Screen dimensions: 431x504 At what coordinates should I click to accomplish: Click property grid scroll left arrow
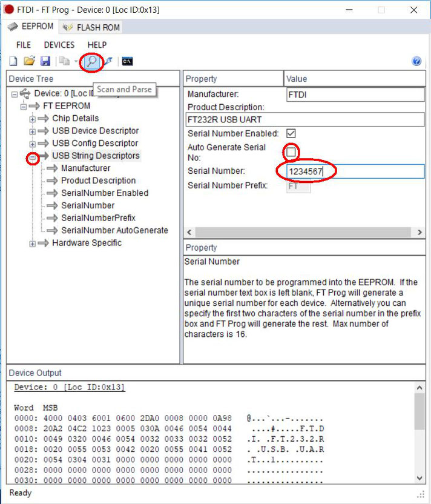pyautogui.click(x=189, y=232)
